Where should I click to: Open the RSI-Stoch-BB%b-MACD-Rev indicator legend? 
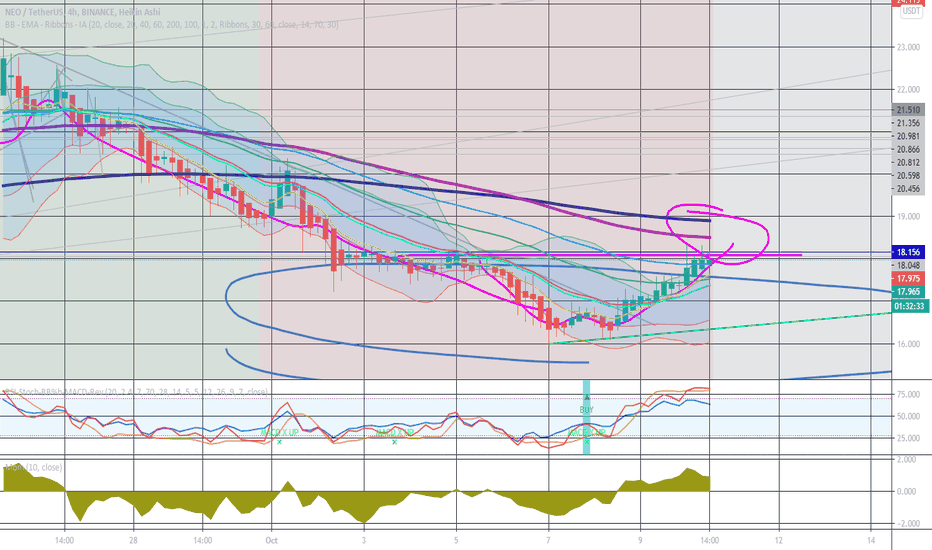tap(136, 392)
